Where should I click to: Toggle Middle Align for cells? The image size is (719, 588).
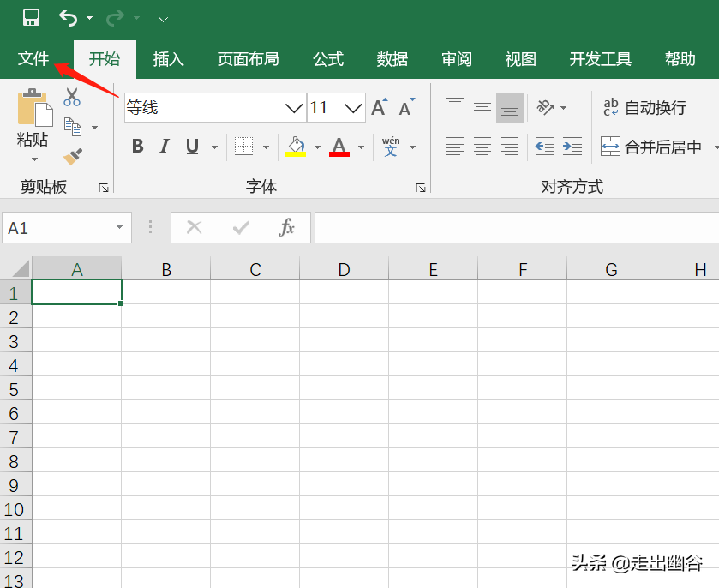coord(482,108)
